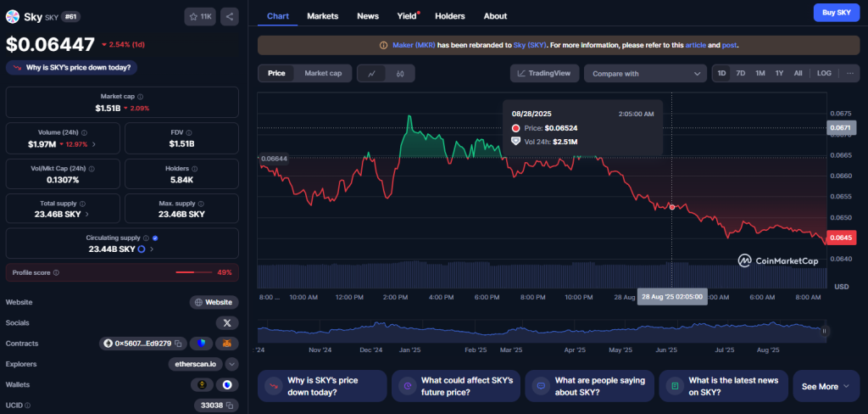This screenshot has width=868, height=414.
Task: Expand the explorers list next to etherscan.io
Action: point(231,364)
